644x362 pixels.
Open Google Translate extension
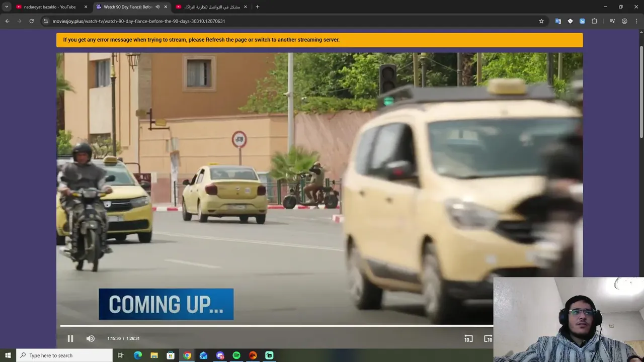(558, 21)
